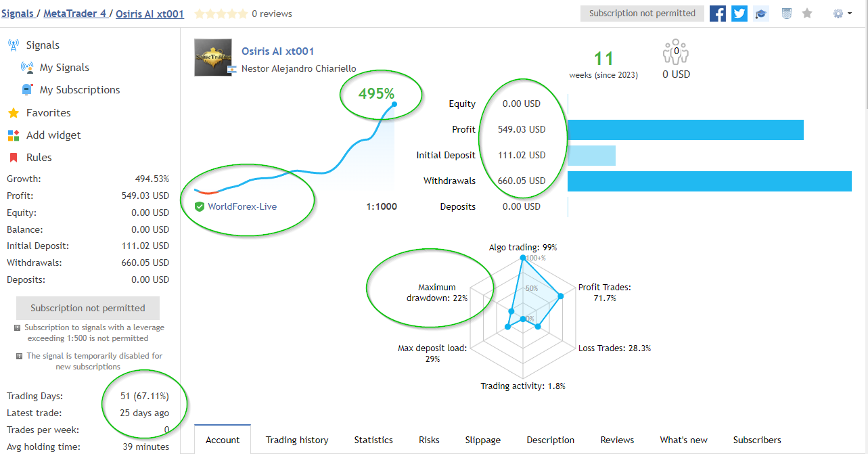Image resolution: width=868 pixels, height=454 pixels.
Task: Click the My Subscriptions mailbox icon
Action: 27,90
